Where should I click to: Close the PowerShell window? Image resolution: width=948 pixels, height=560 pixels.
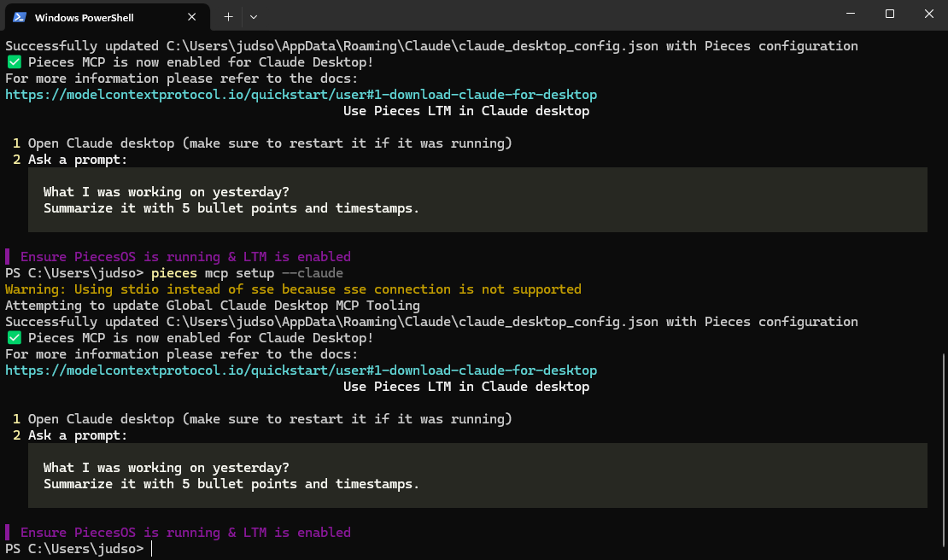[x=928, y=14]
